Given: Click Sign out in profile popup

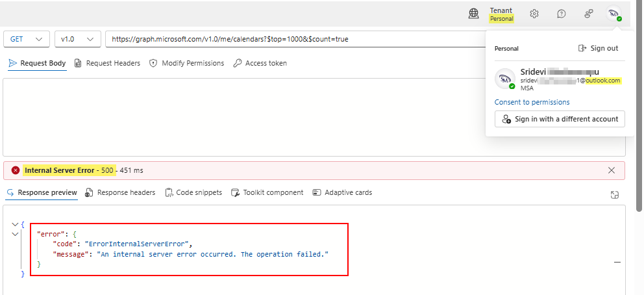Looking at the screenshot, I should (x=598, y=49).
